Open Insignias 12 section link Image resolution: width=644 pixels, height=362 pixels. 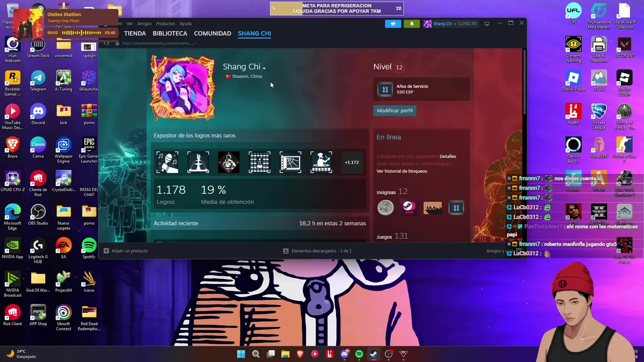click(x=392, y=192)
